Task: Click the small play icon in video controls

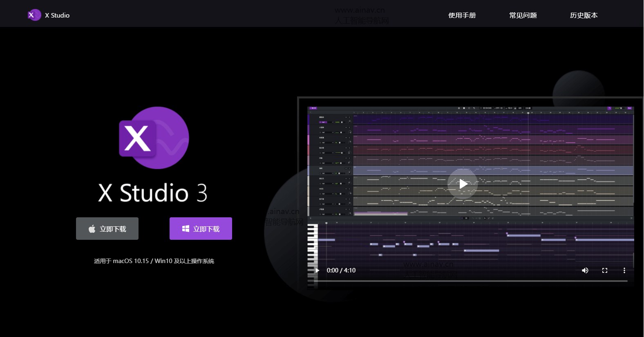Action: coord(317,270)
